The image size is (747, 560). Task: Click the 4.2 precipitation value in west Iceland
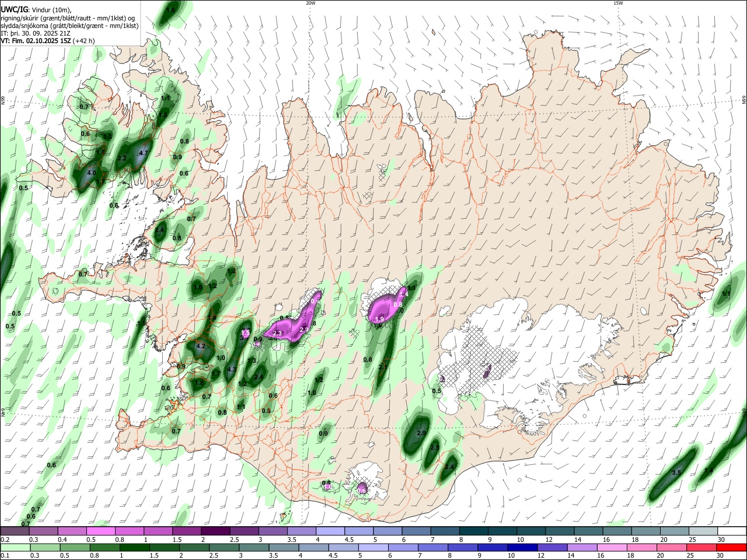click(201, 346)
